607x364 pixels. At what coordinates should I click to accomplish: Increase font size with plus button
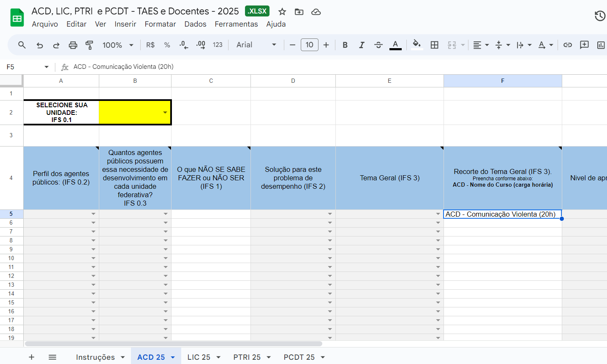click(326, 45)
